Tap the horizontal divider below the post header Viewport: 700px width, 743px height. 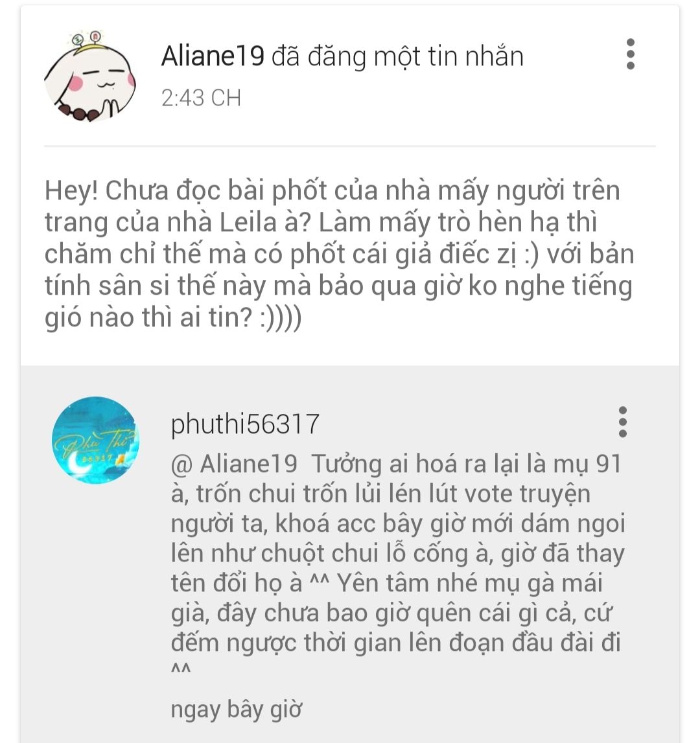(350, 146)
